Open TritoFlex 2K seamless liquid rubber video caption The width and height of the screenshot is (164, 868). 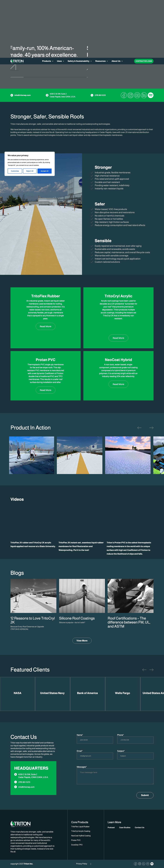coord(81,546)
